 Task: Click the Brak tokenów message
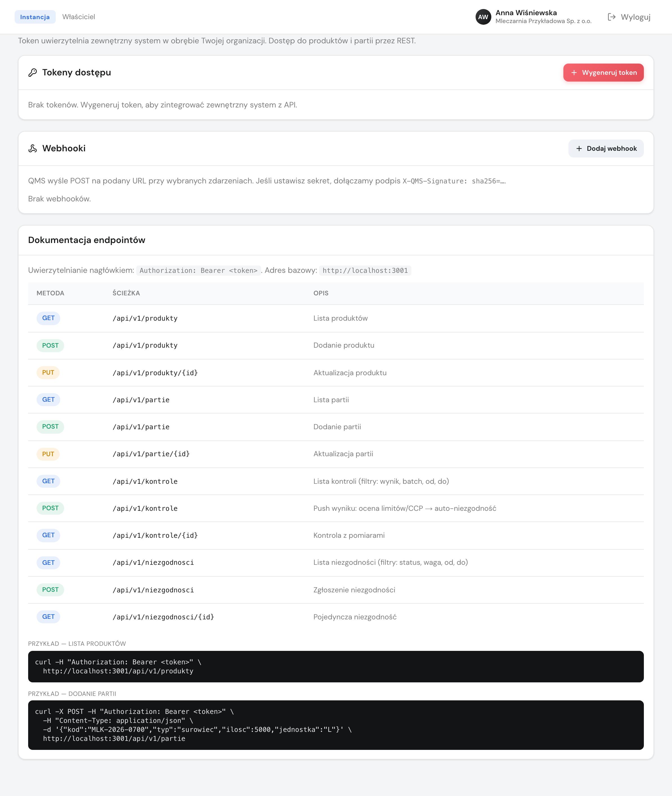pos(162,105)
